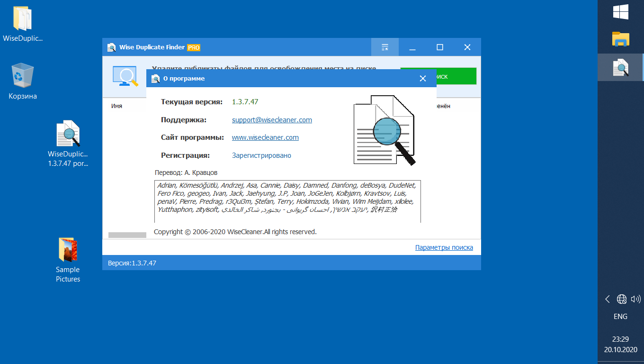Image resolution: width=644 pixels, height=364 pixels.
Task: Open network globe tray icon
Action: (622, 299)
